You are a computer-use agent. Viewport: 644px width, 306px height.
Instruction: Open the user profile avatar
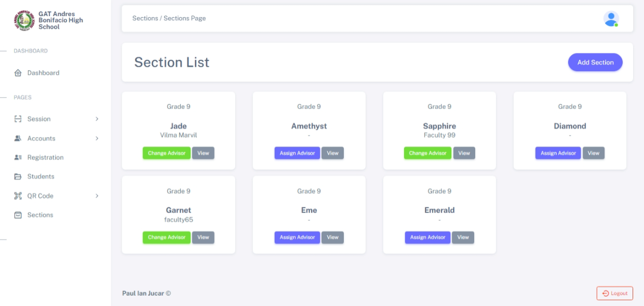pyautogui.click(x=611, y=19)
